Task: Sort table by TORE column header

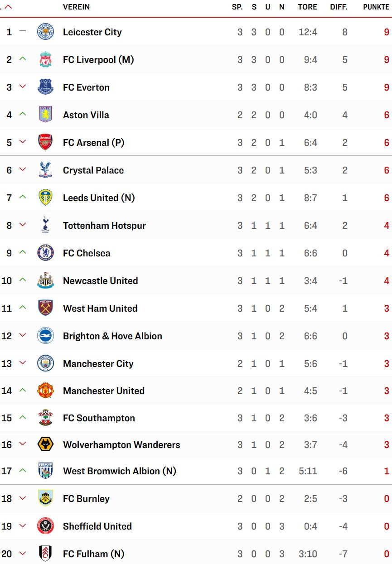Action: coord(307,7)
